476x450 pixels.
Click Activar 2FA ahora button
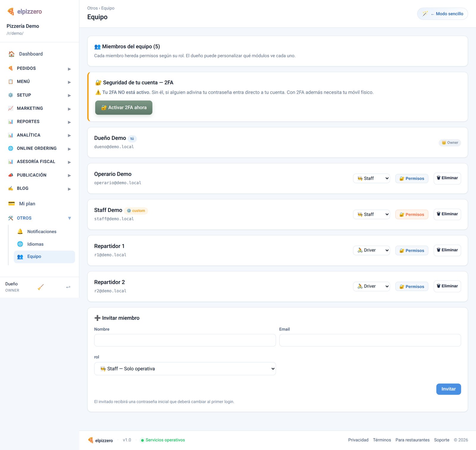point(124,107)
